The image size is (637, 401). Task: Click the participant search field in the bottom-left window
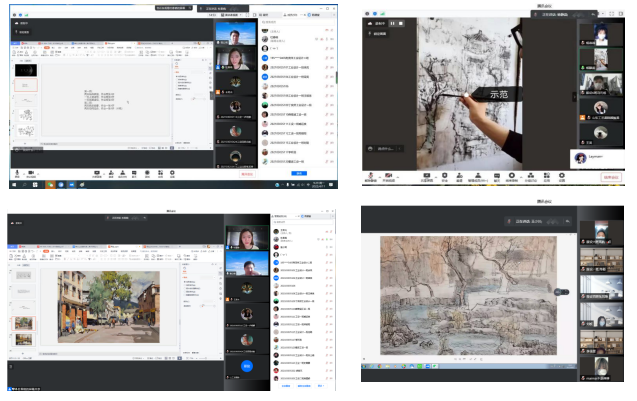point(303,222)
